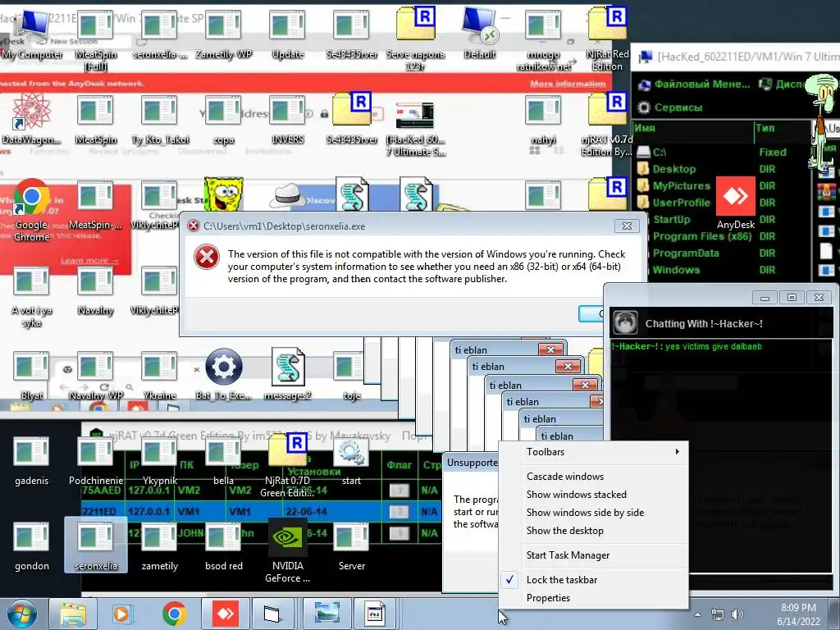
Task: Open the bsod red desktop icon
Action: pos(223,546)
